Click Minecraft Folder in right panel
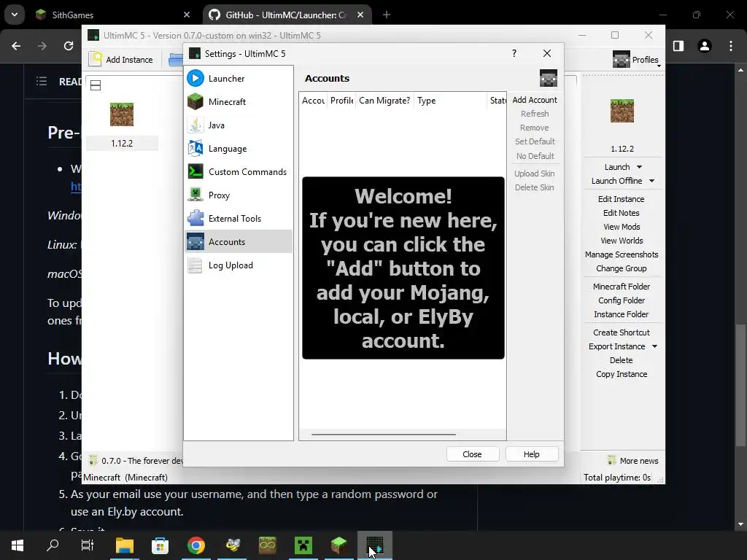Image resolution: width=747 pixels, height=560 pixels. pos(622,287)
